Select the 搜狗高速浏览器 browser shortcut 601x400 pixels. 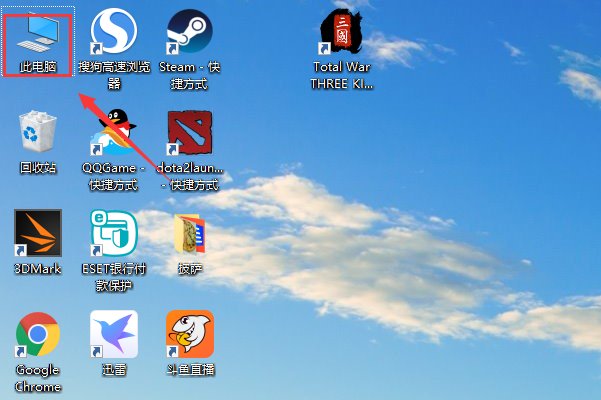114,31
